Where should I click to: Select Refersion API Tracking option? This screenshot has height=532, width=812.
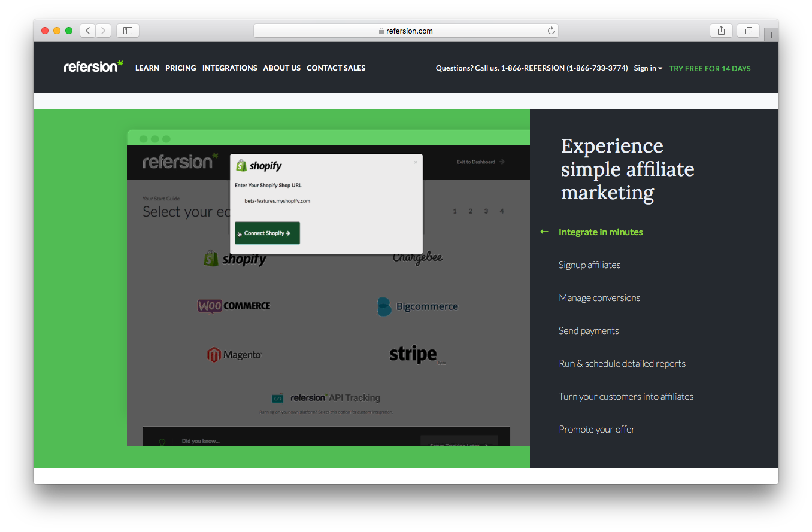(x=326, y=398)
